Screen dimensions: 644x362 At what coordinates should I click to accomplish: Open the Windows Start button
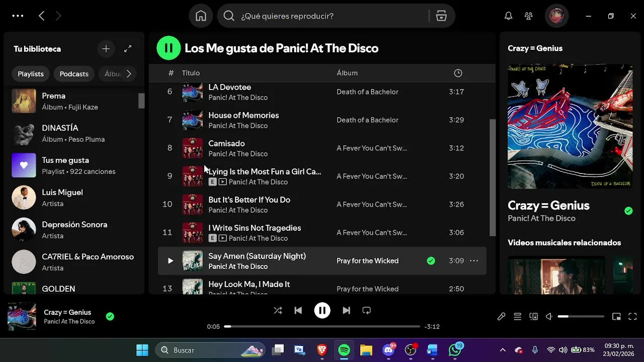point(142,350)
